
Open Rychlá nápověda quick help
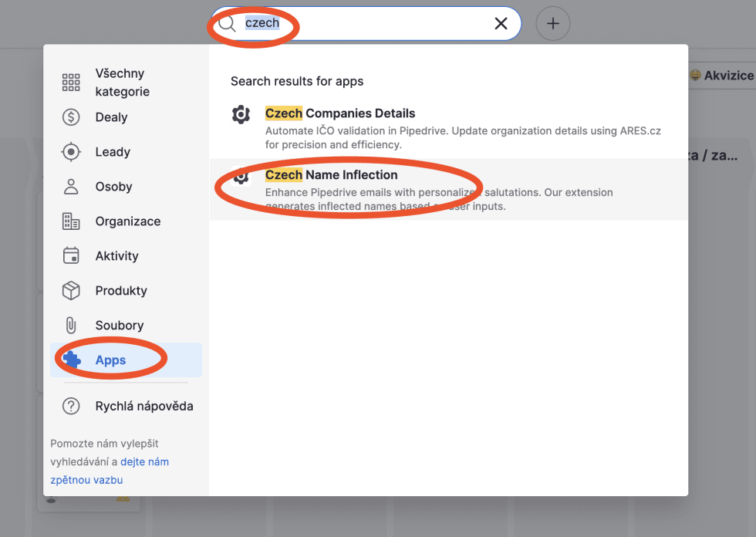point(143,406)
